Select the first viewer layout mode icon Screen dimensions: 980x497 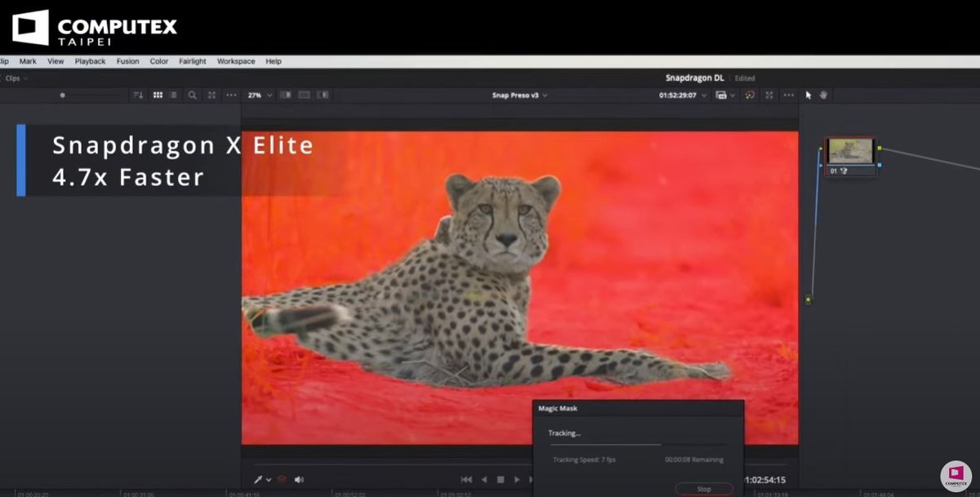(x=286, y=95)
